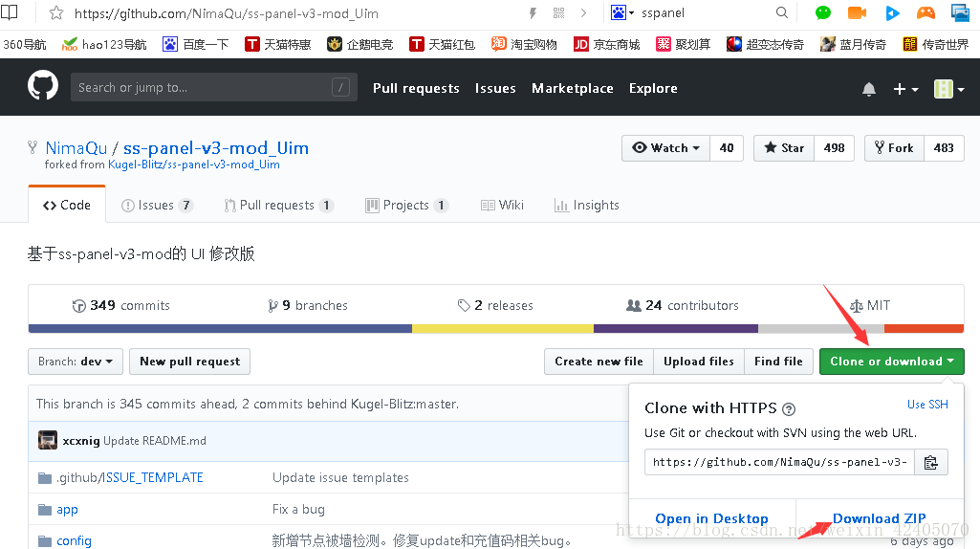Click the config folder icon
Image resolution: width=980 pixels, height=549 pixels.
tap(45, 541)
